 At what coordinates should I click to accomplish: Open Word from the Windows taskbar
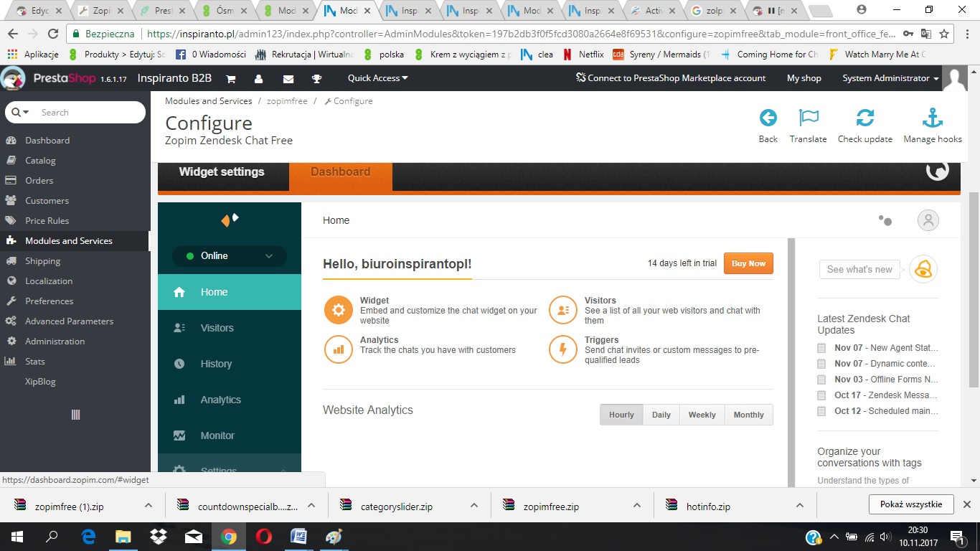pos(298,537)
